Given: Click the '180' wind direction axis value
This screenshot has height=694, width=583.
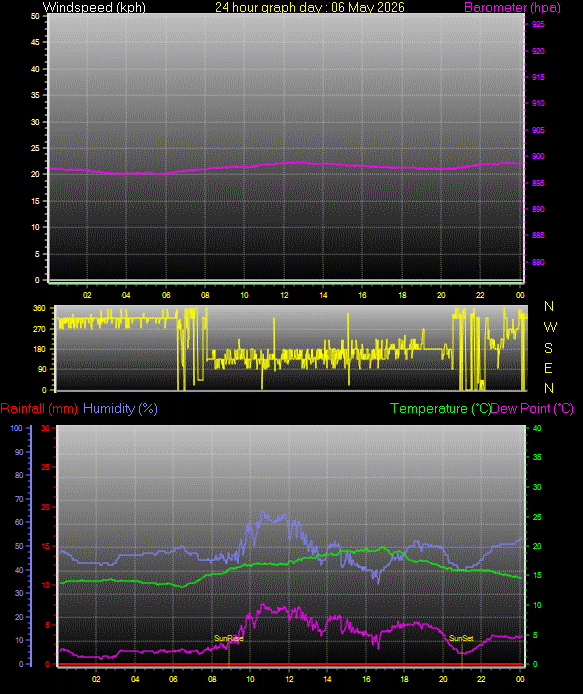Looking at the screenshot, I should [39, 349].
